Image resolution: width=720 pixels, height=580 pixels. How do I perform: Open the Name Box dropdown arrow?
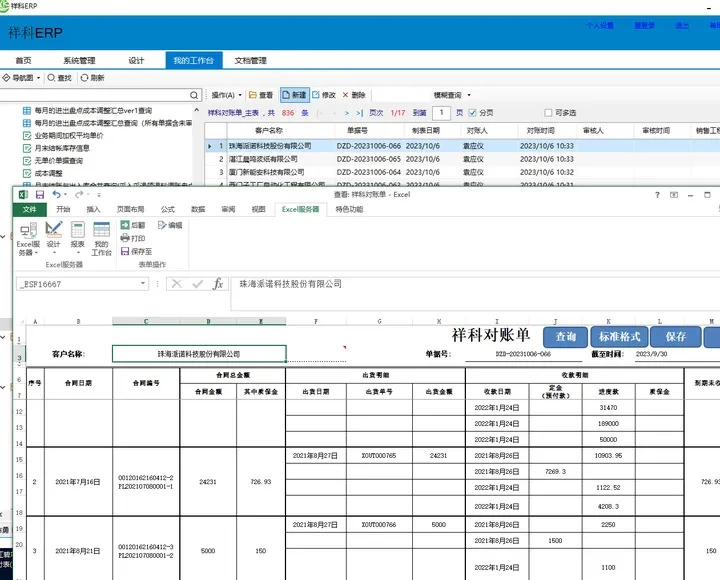point(144,284)
